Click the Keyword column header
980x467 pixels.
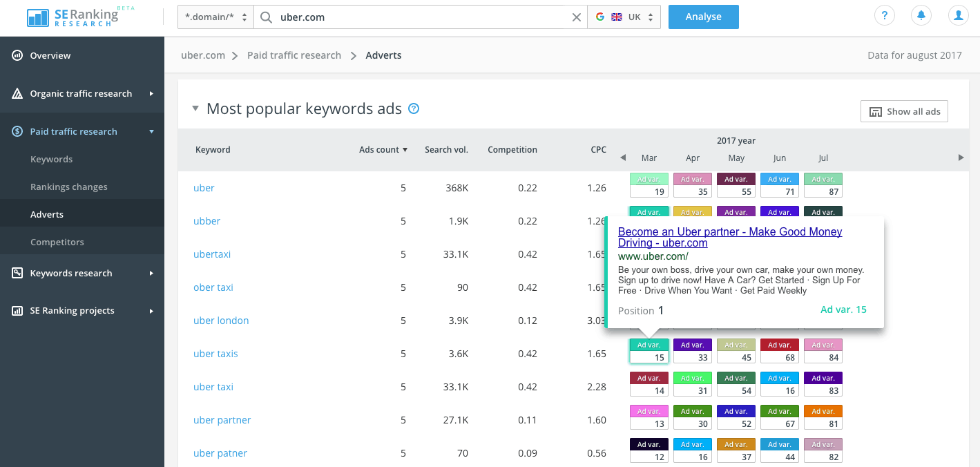click(x=213, y=149)
